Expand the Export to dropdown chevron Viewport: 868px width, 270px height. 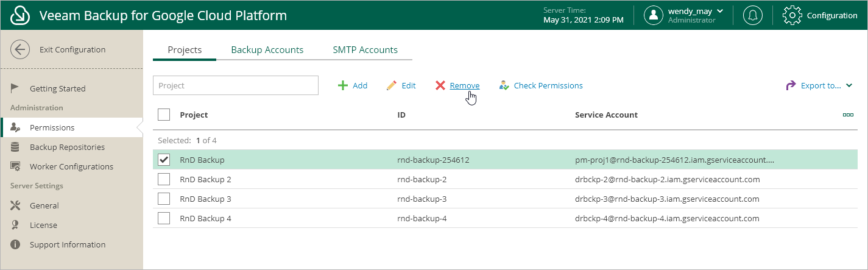point(849,86)
